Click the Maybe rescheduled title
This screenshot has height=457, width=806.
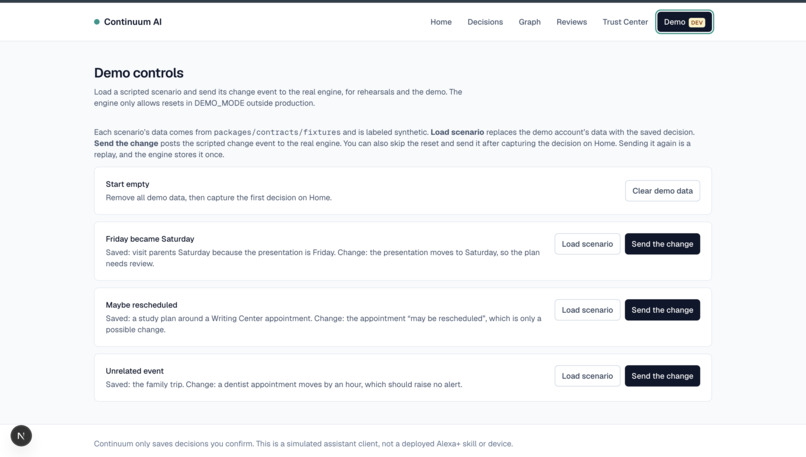pos(141,305)
